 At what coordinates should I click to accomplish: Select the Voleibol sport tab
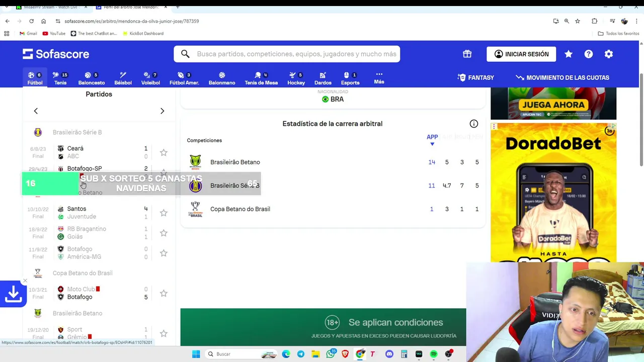(150, 78)
